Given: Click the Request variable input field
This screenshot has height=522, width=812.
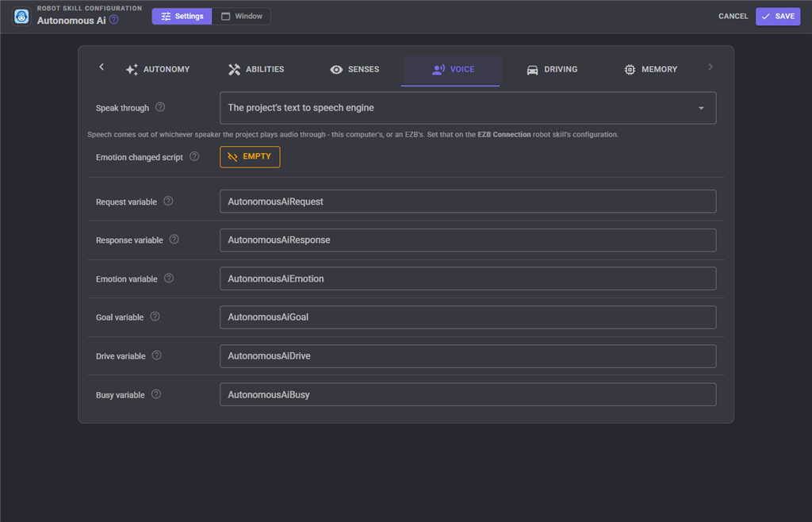Looking at the screenshot, I should tap(468, 202).
